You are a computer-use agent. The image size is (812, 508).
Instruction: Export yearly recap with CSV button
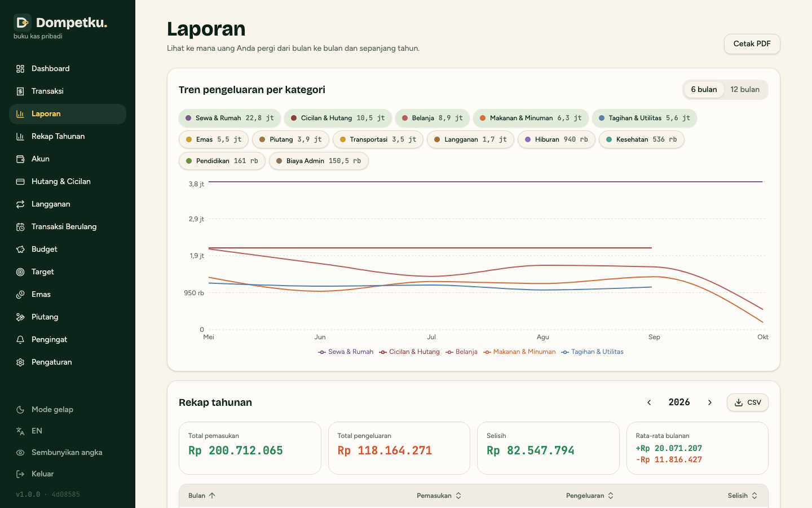click(748, 402)
